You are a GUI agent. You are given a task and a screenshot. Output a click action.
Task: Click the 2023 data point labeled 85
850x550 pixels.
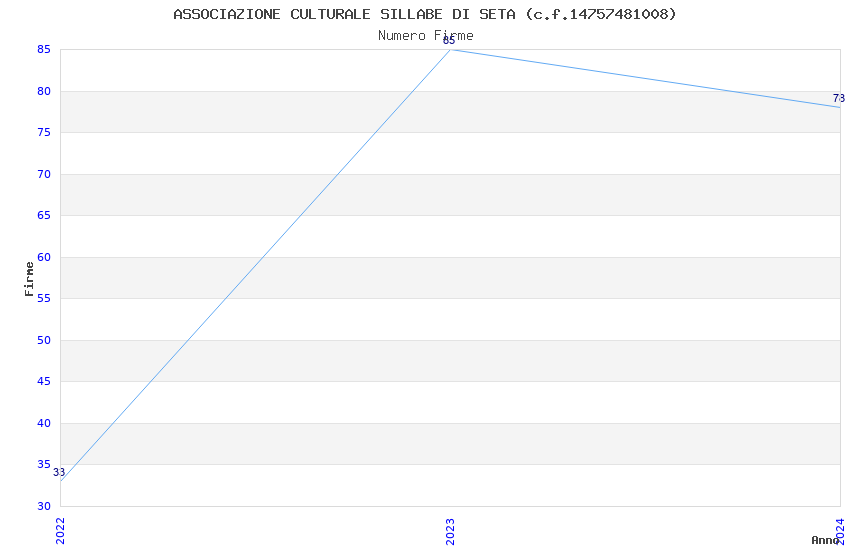[x=450, y=50]
